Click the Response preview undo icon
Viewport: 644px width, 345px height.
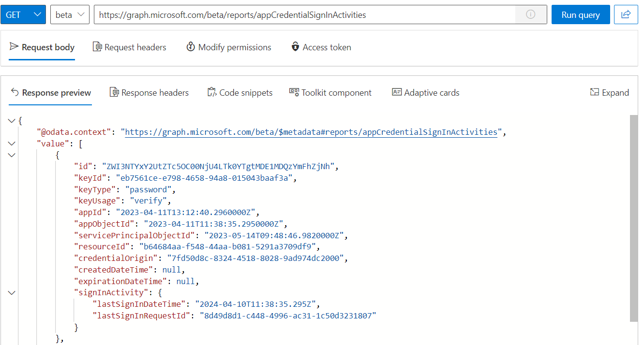[15, 92]
